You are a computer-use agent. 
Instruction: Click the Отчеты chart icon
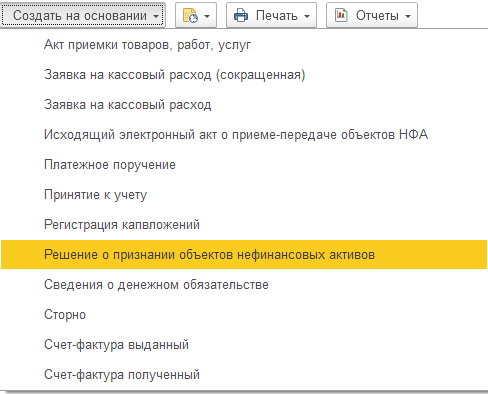(x=341, y=15)
